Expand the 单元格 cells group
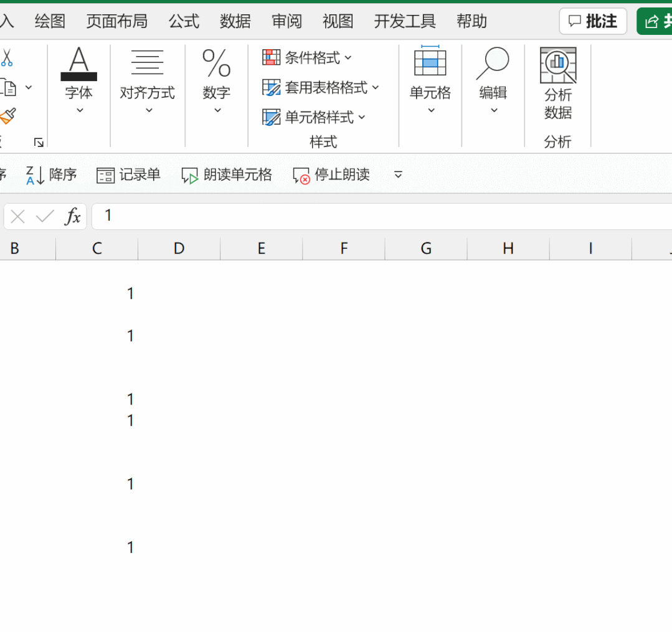 430,80
